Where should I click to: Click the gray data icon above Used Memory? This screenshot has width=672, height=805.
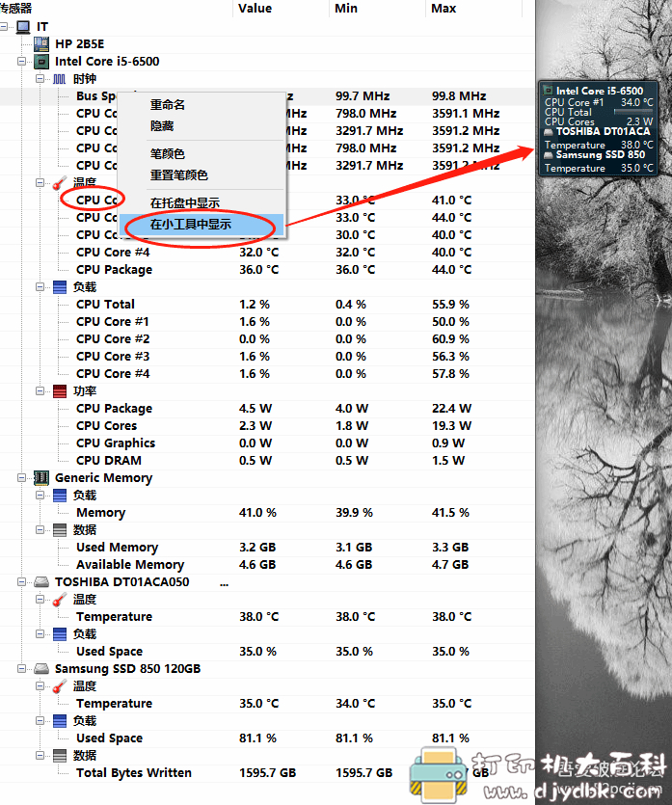click(60, 530)
